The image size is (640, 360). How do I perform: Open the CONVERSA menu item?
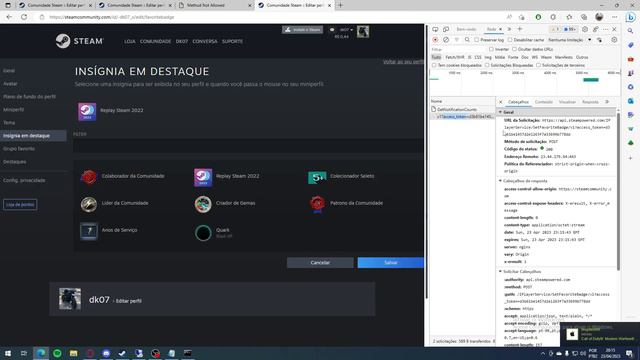pyautogui.click(x=205, y=41)
